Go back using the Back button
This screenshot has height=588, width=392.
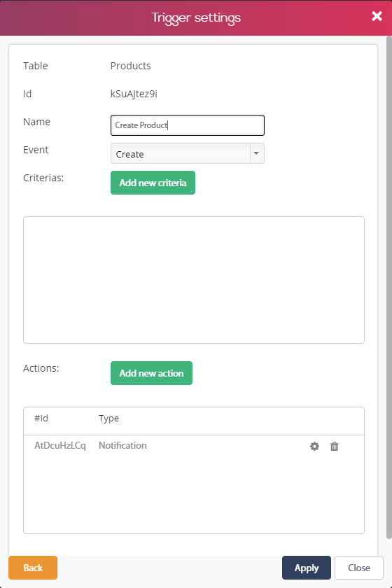tap(33, 568)
